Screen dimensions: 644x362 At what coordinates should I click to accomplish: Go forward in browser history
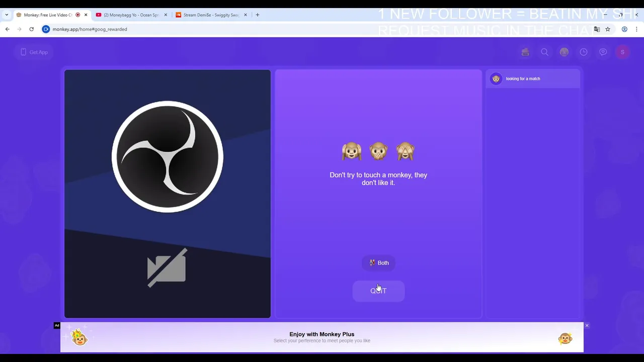click(19, 29)
